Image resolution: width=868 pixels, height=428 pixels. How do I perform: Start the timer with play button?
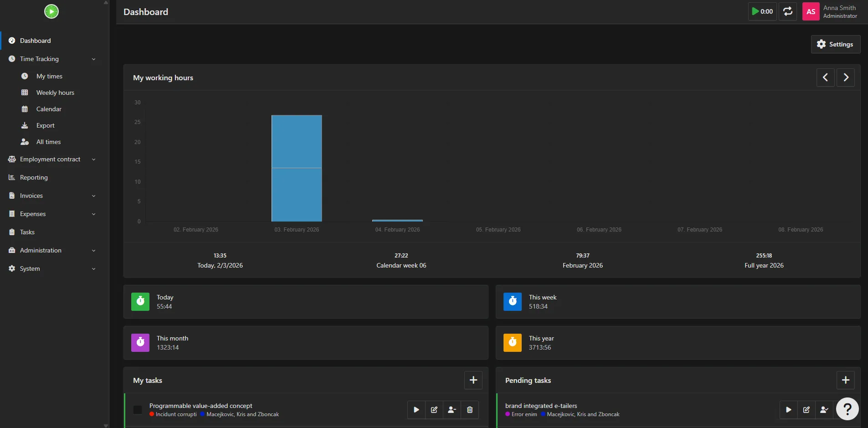(x=762, y=11)
